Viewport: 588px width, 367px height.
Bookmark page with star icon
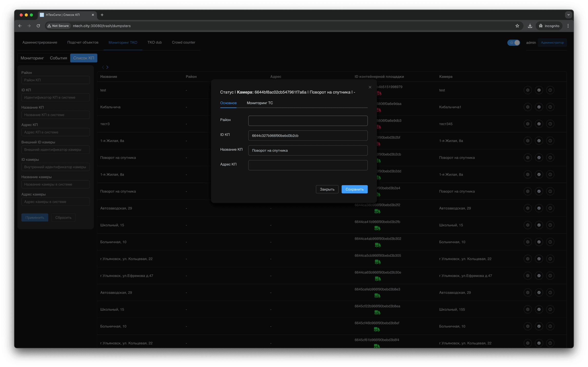pos(517,26)
